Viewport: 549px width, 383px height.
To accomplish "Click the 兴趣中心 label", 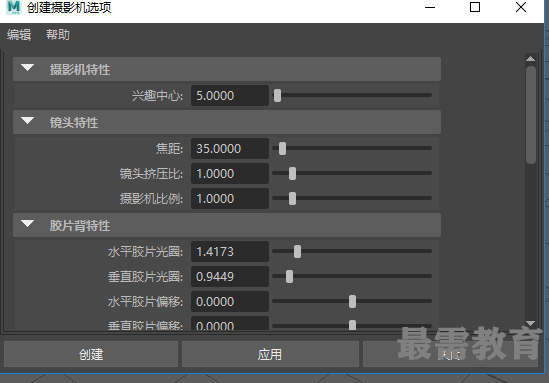I will 157,96.
